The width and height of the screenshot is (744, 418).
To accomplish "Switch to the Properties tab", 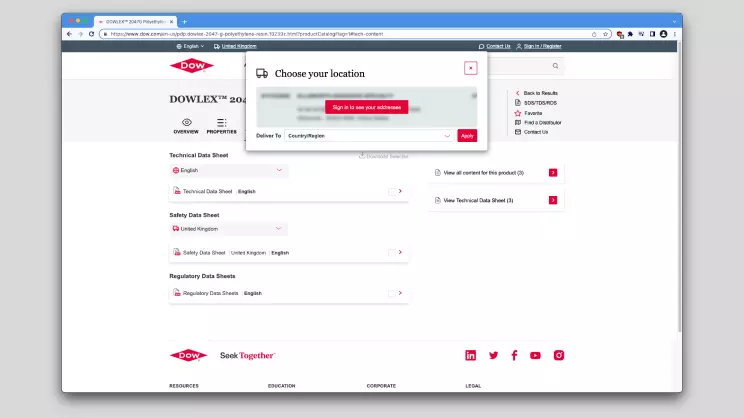I will pyautogui.click(x=222, y=126).
